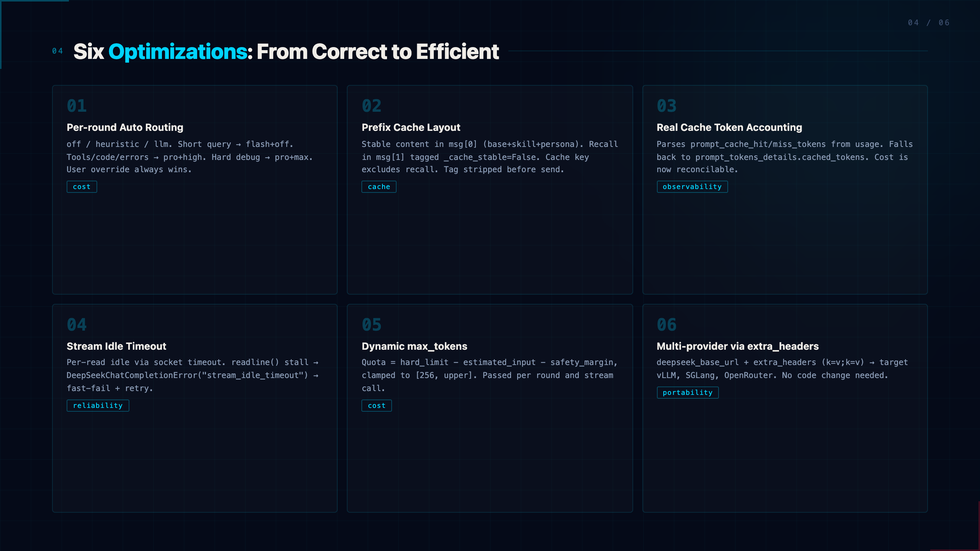Click the 'portability' tag
980x551 pixels.
(688, 393)
